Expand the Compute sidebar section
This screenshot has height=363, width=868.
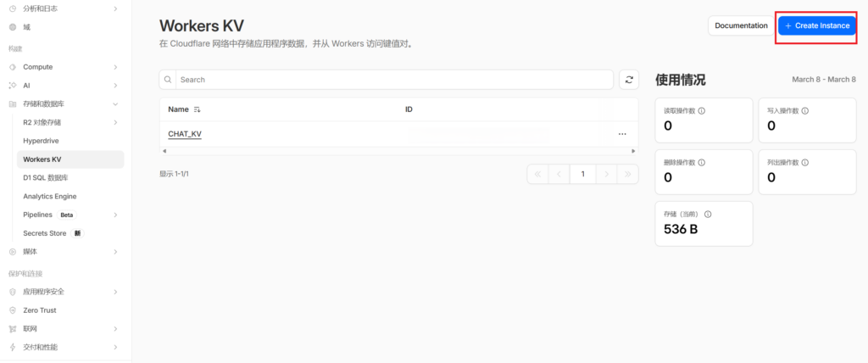click(x=115, y=67)
